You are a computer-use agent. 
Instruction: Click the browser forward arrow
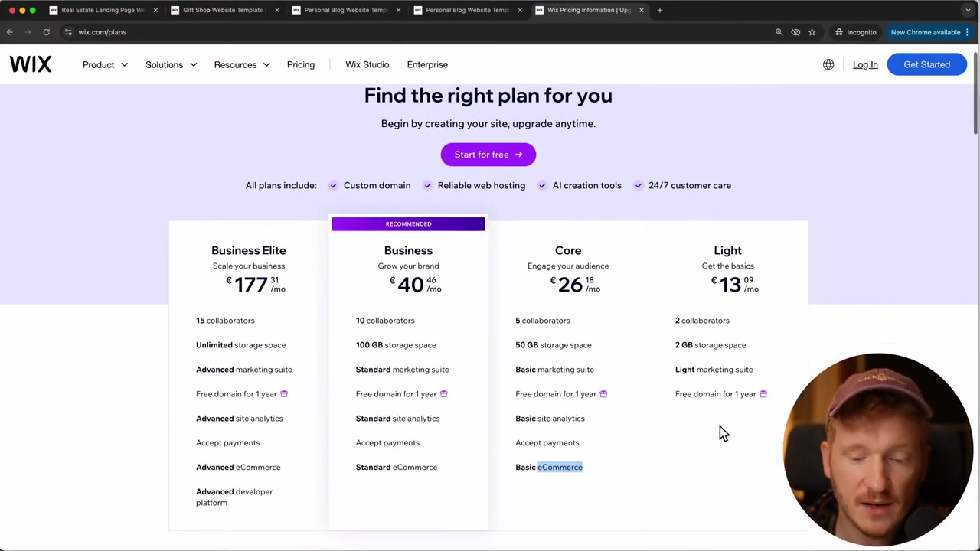pos(28,32)
